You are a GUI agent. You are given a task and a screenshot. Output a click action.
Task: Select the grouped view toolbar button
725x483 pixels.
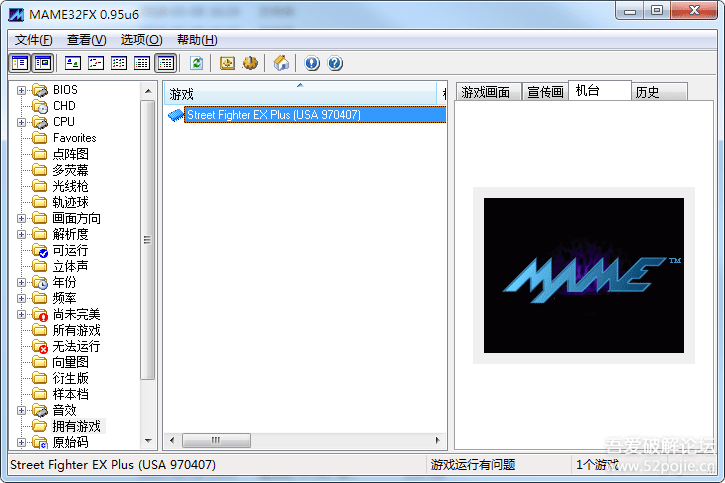tap(165, 63)
